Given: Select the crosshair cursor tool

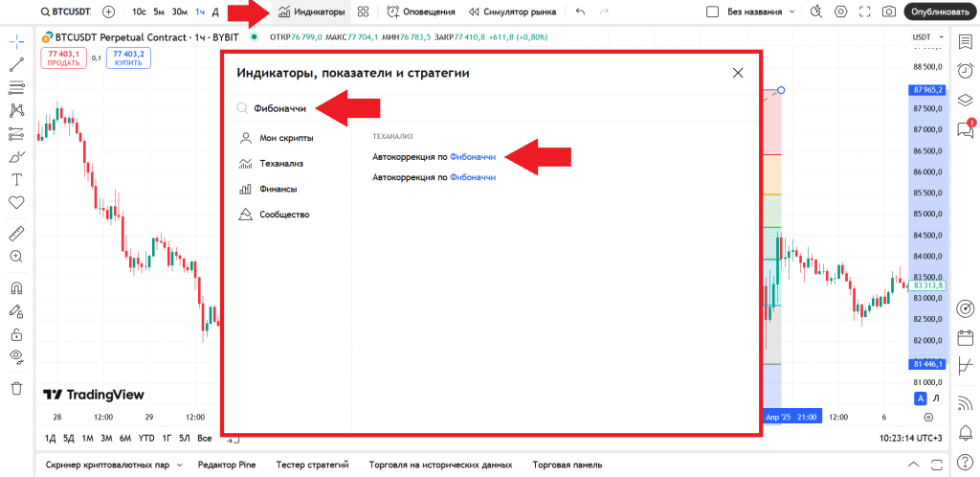Looking at the screenshot, I should tap(17, 41).
